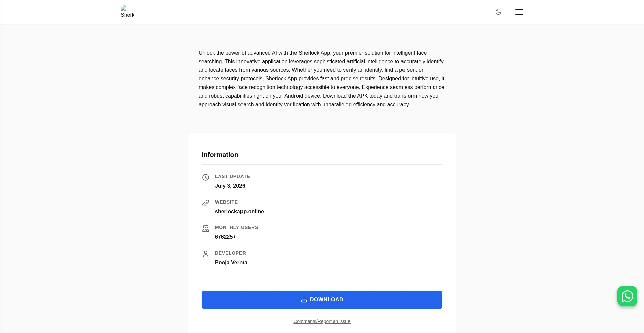This screenshot has height=333, width=644.
Task: Click the link icon beside Website
Action: pos(206,203)
